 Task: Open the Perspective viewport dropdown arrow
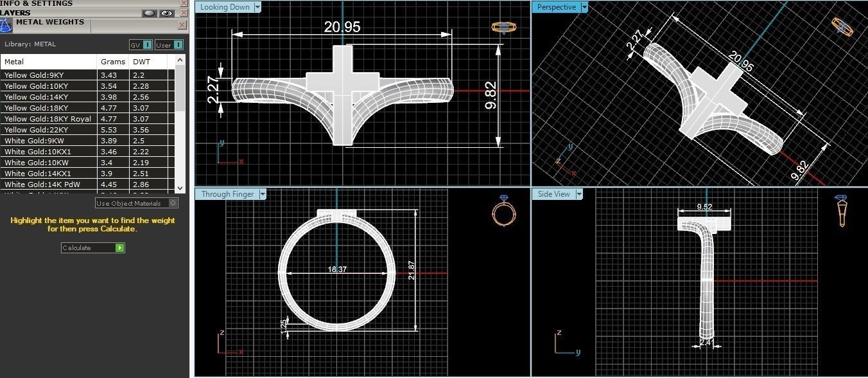coord(584,7)
